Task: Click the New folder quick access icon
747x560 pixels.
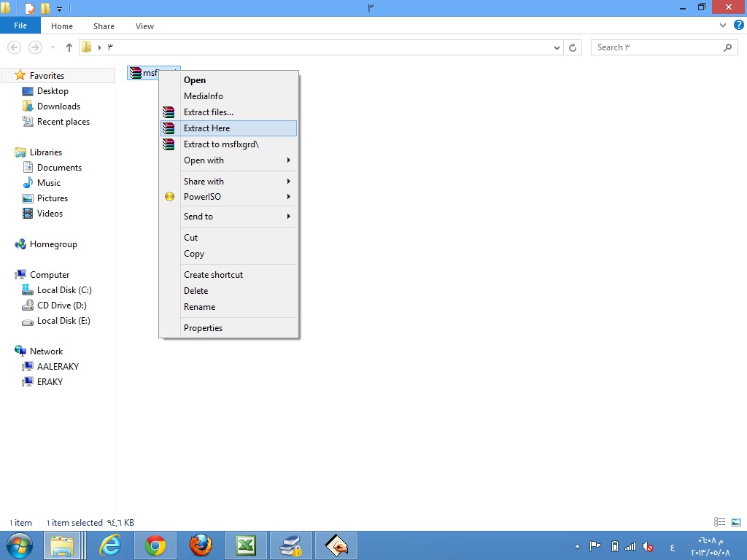Action: pos(46,8)
